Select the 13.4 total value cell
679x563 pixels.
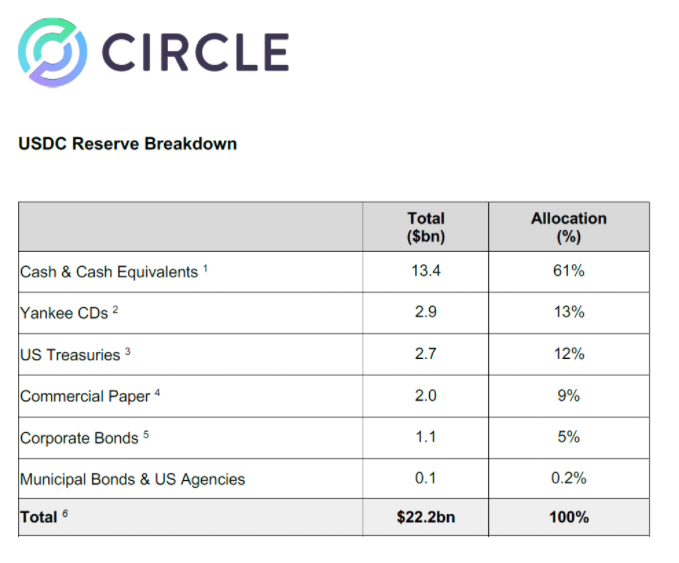426,271
